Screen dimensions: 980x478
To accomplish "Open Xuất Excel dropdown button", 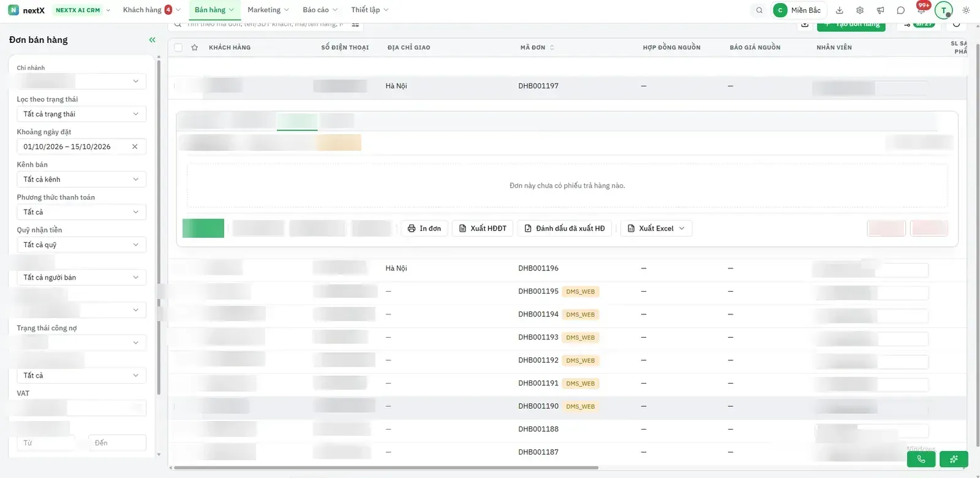I will [x=656, y=229].
